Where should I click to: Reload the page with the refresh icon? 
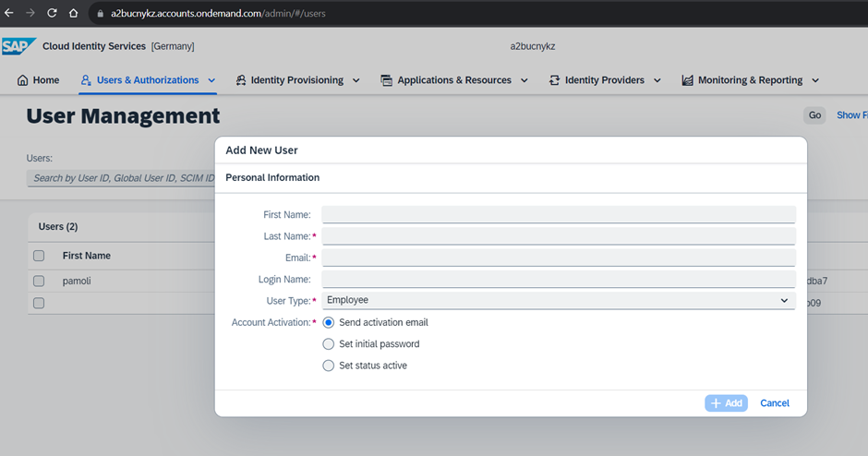[x=52, y=13]
